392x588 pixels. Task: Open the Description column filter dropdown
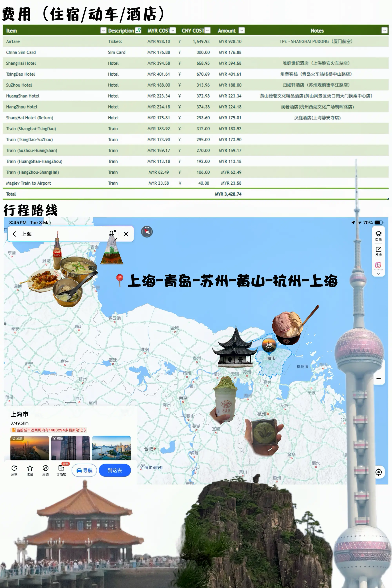(x=138, y=31)
